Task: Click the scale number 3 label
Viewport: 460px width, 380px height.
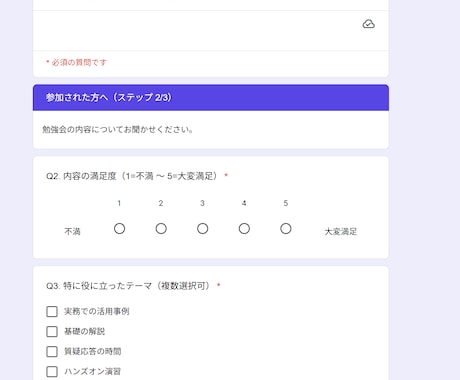Action: tap(202, 203)
